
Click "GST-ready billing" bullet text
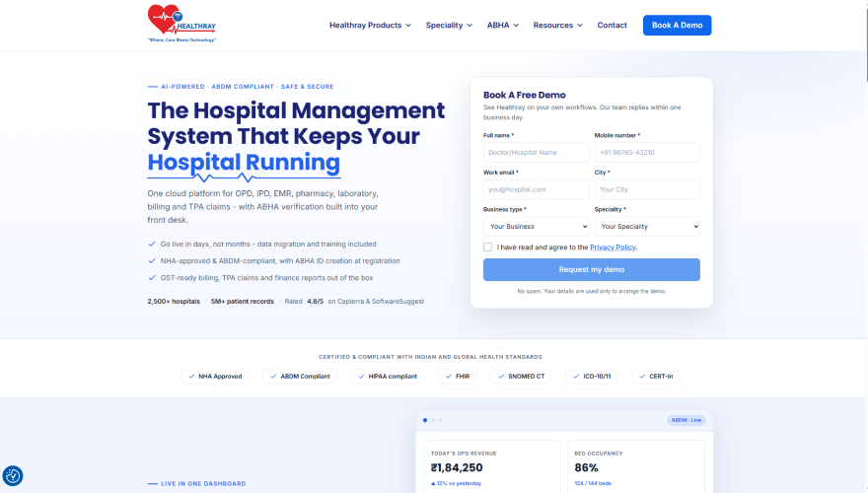click(267, 278)
